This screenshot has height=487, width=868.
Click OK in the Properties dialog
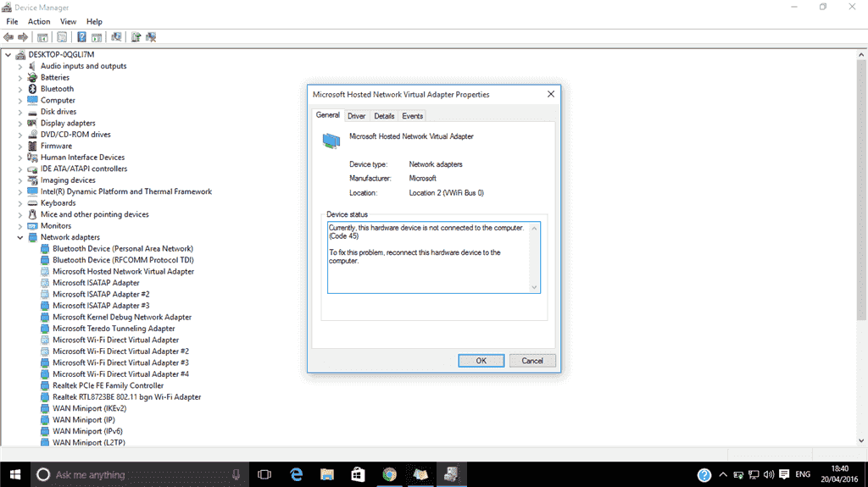(x=481, y=361)
